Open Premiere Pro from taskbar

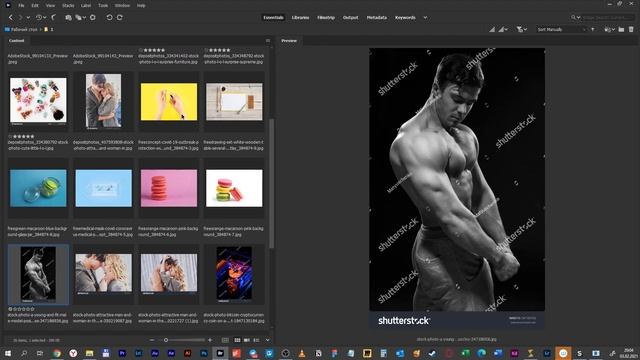pyautogui.click(x=122, y=353)
